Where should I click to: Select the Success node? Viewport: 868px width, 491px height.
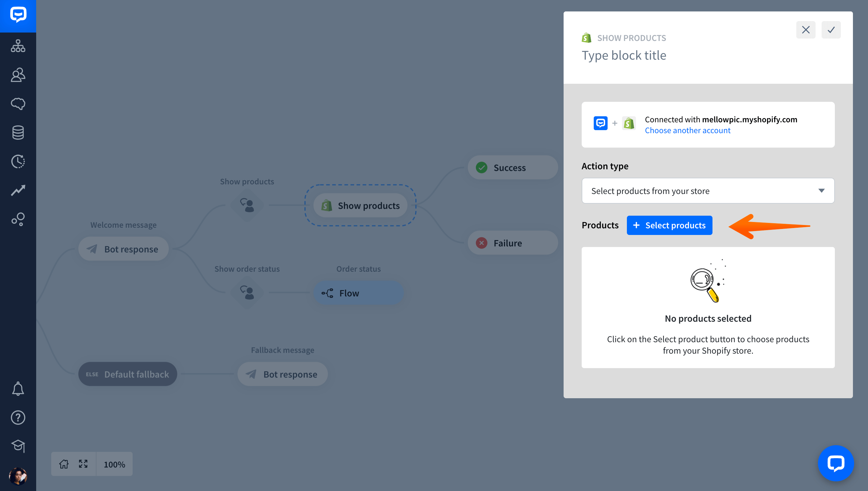[x=512, y=167]
